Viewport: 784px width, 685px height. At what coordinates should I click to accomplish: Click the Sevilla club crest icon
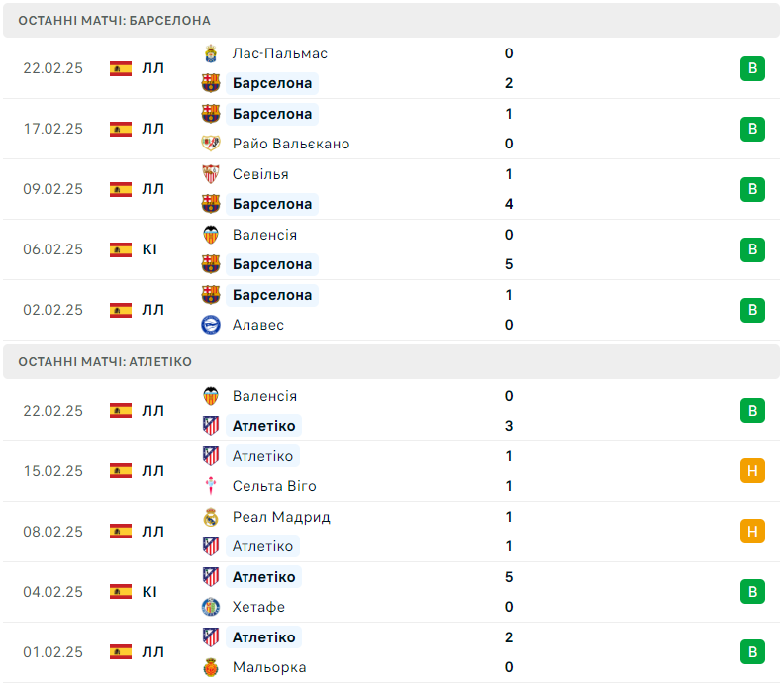click(x=211, y=174)
